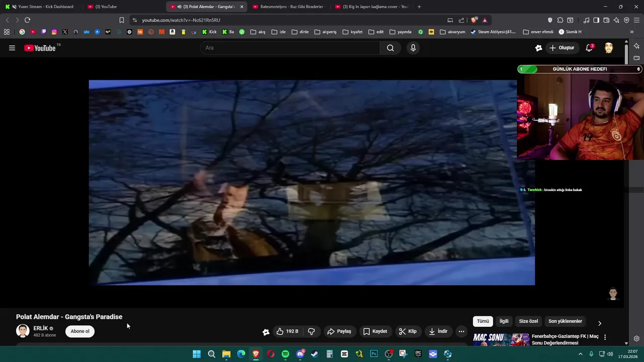Select the 'Tümü' filter chip

click(x=483, y=321)
